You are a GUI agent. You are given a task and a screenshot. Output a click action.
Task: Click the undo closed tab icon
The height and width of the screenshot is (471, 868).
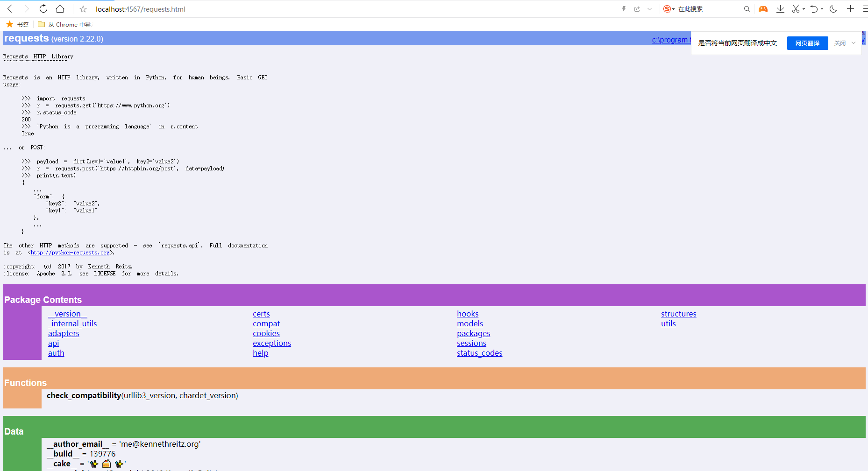click(814, 9)
